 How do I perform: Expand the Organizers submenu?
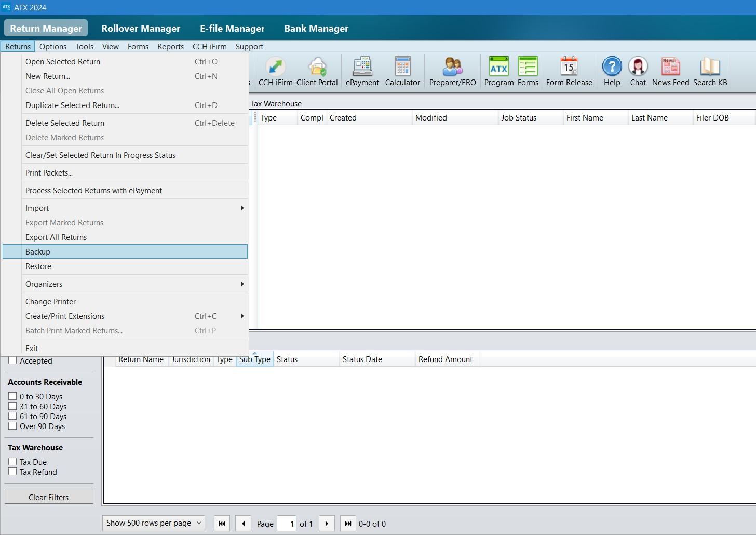coord(125,284)
